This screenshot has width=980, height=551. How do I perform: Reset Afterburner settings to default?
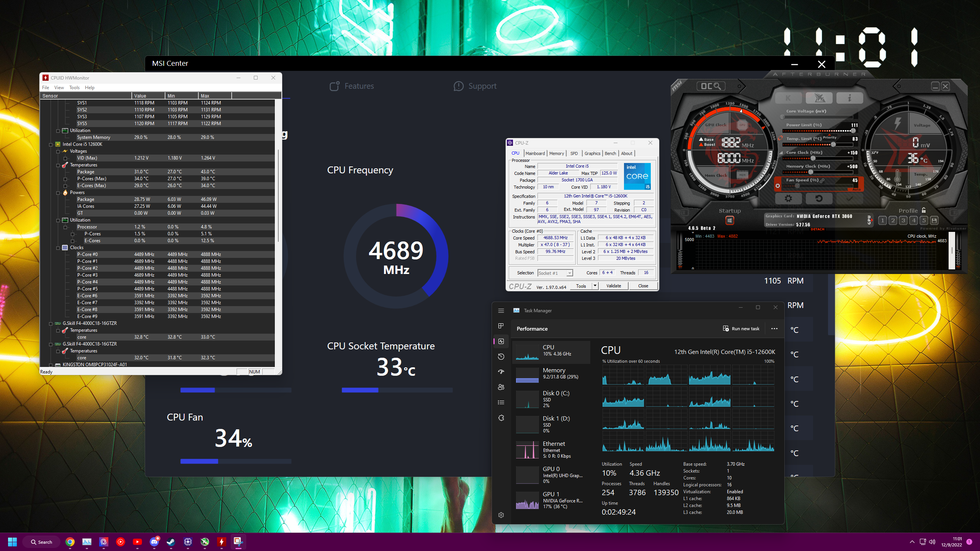tap(819, 198)
